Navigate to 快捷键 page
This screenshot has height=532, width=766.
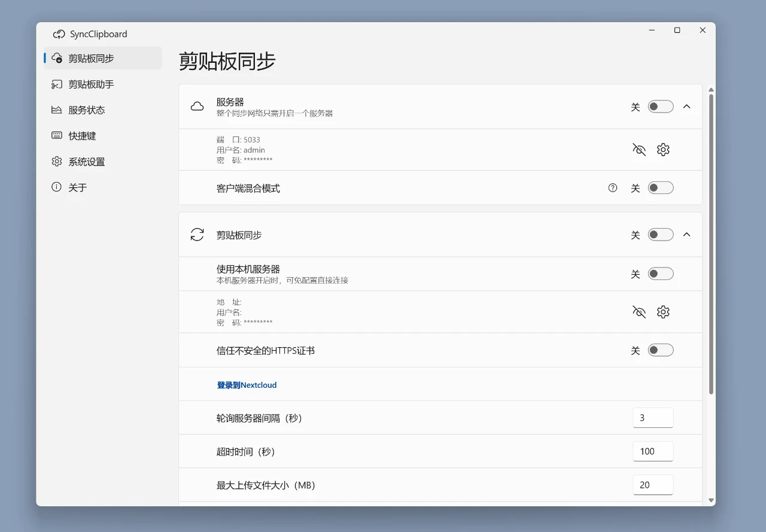point(103,136)
